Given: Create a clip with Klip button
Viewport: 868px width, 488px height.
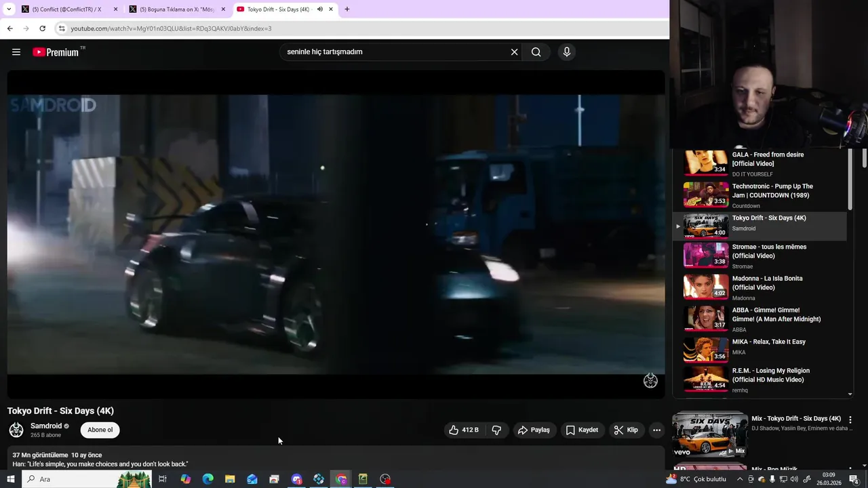Looking at the screenshot, I should click(626, 430).
